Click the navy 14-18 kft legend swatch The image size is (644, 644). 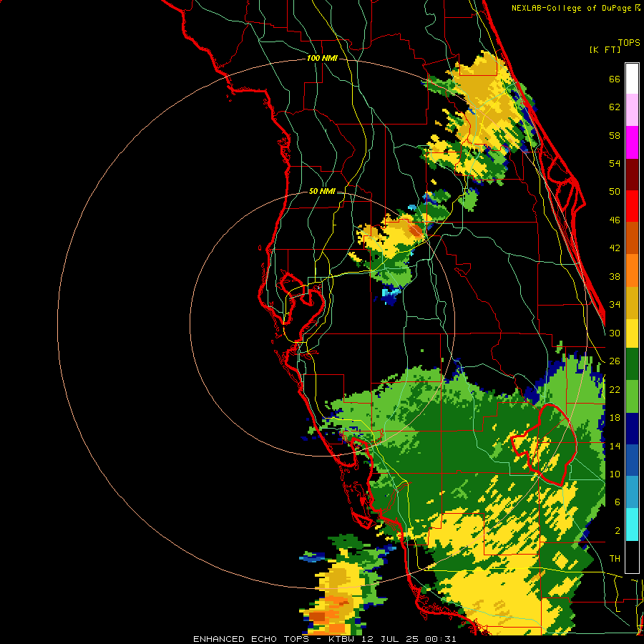[632, 429]
